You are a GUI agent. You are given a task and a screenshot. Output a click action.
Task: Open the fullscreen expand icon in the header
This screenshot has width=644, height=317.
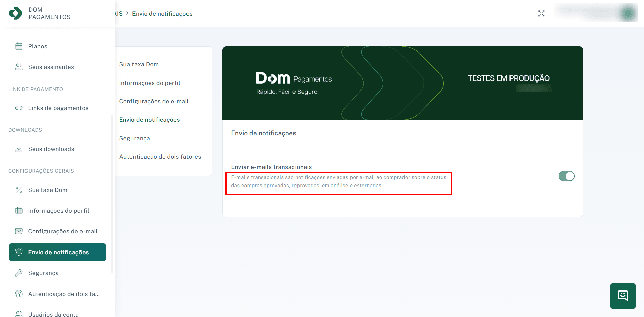pyautogui.click(x=541, y=13)
